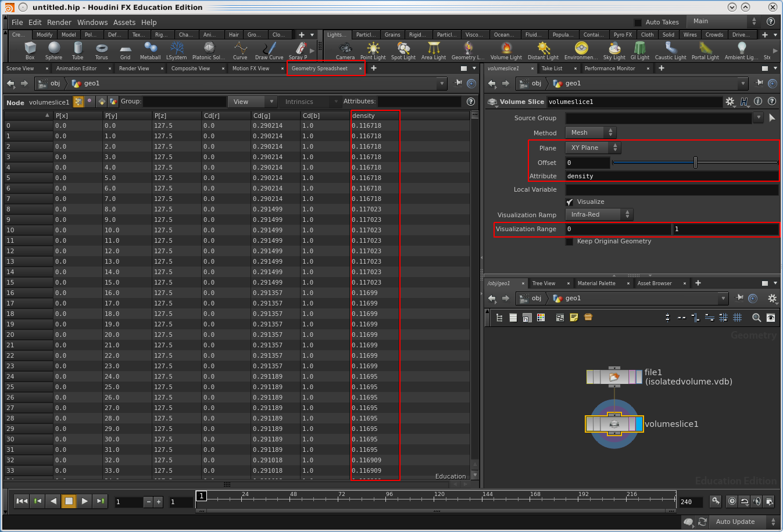Choose the Sky Light shelf tool
Image resolution: width=783 pixels, height=532 pixels.
614,49
